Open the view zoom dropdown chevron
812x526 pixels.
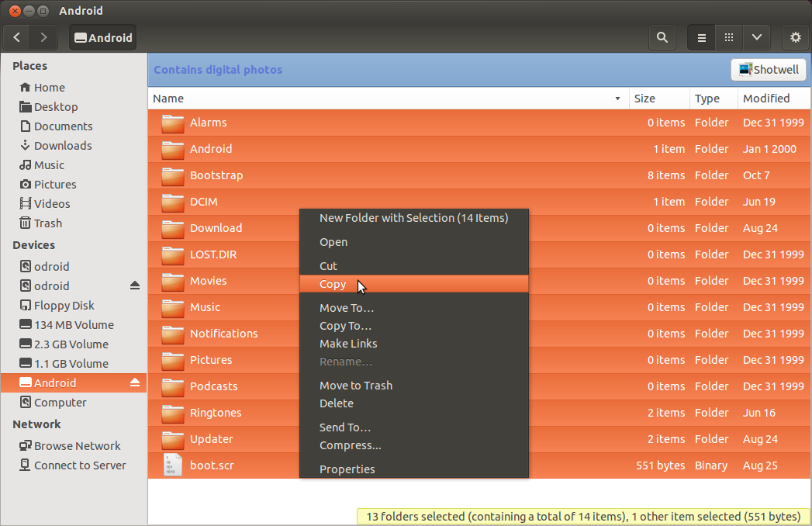point(756,36)
